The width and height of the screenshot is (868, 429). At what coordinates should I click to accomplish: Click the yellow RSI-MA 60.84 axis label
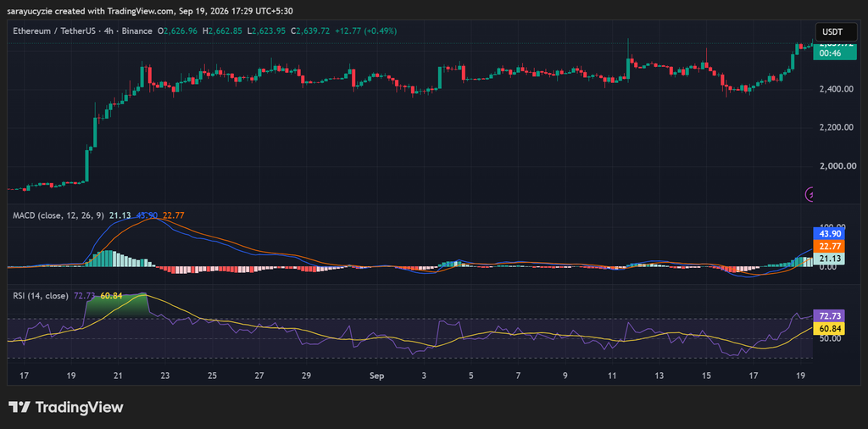click(x=829, y=329)
